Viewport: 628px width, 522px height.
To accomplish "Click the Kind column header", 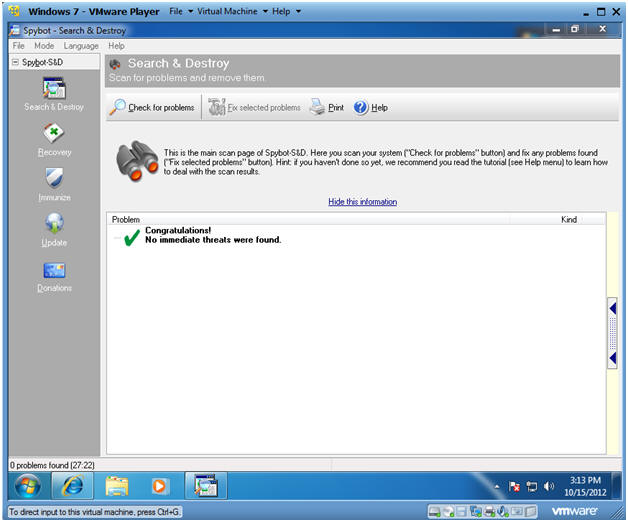I will 569,220.
